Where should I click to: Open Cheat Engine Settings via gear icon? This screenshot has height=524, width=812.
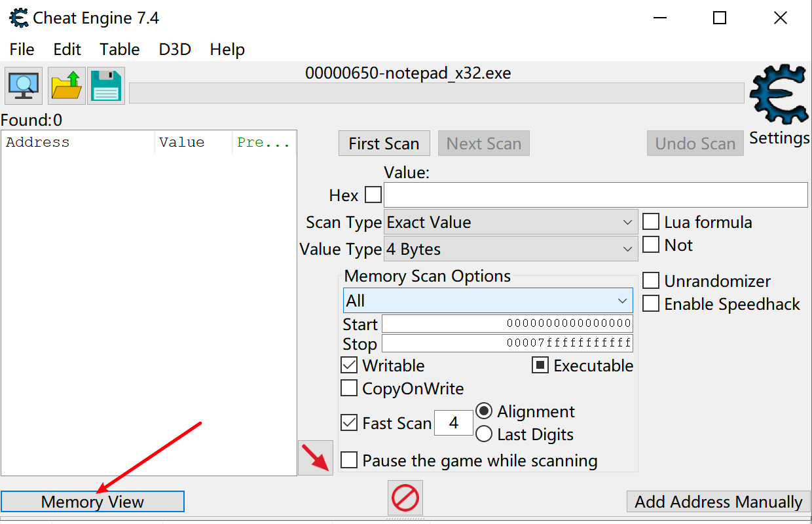point(778,95)
